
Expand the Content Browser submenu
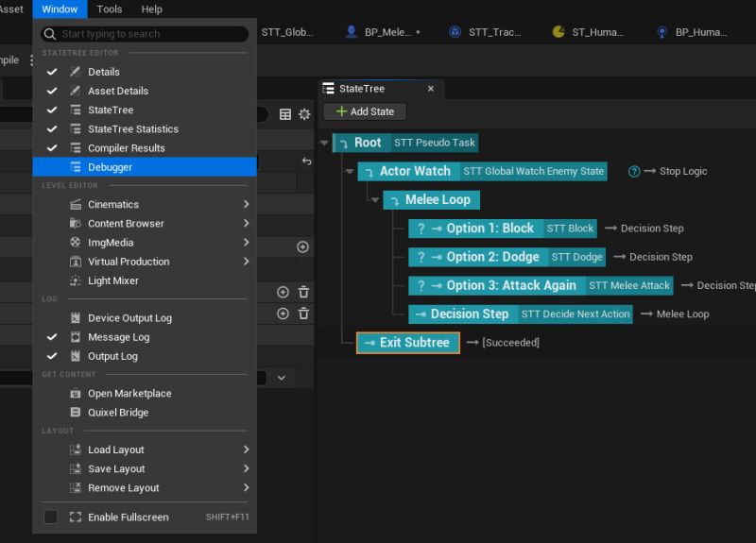[145, 224]
